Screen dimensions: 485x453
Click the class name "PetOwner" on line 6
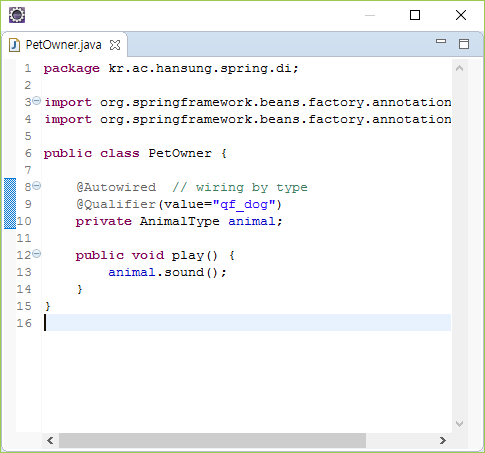[x=180, y=153]
